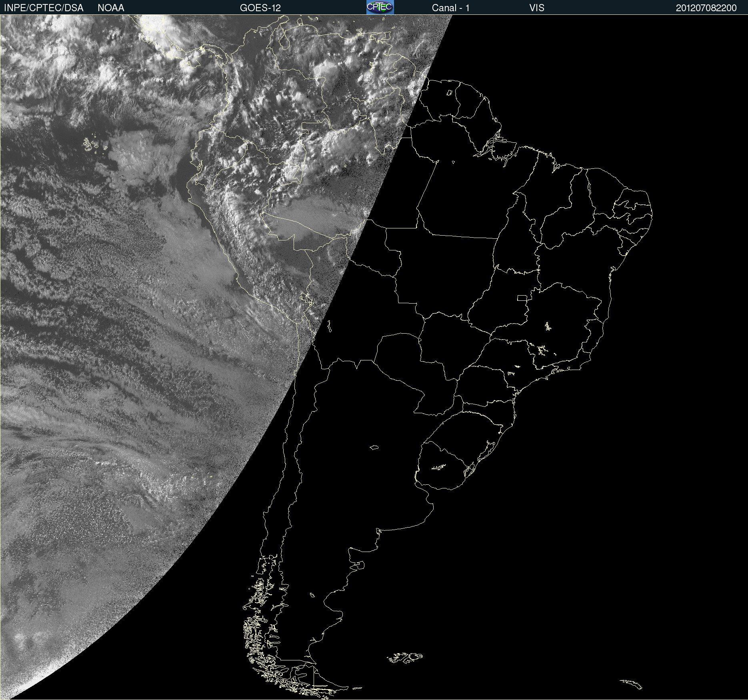Screen dimensions: 748x700
Task: Click the CPTEC logo in header
Action: click(x=380, y=7)
